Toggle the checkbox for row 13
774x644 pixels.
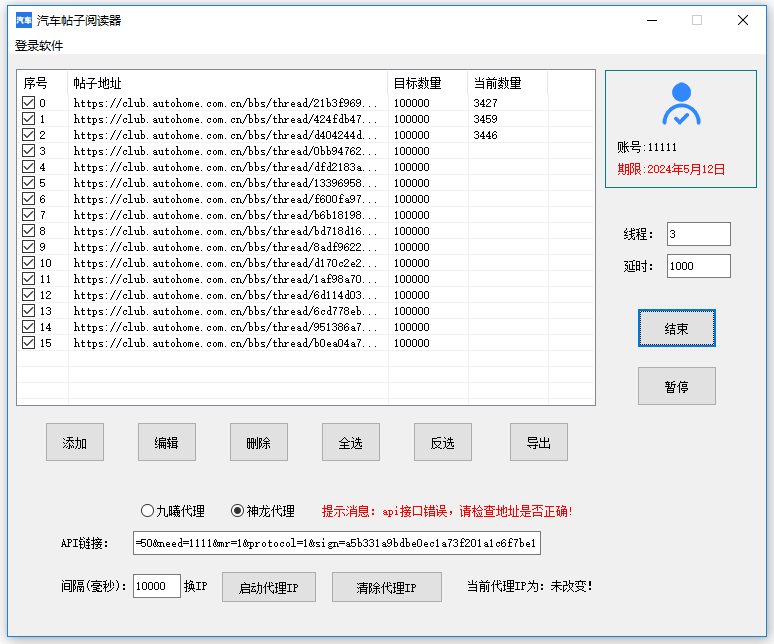click(29, 311)
